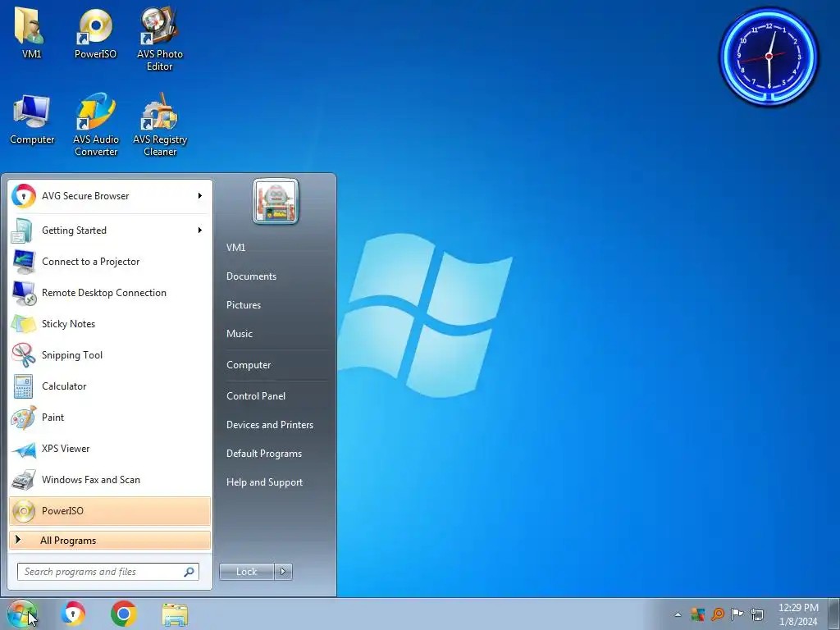Launch PowerISO desktop shortcut
Screen dimensions: 840x630
point(95,33)
